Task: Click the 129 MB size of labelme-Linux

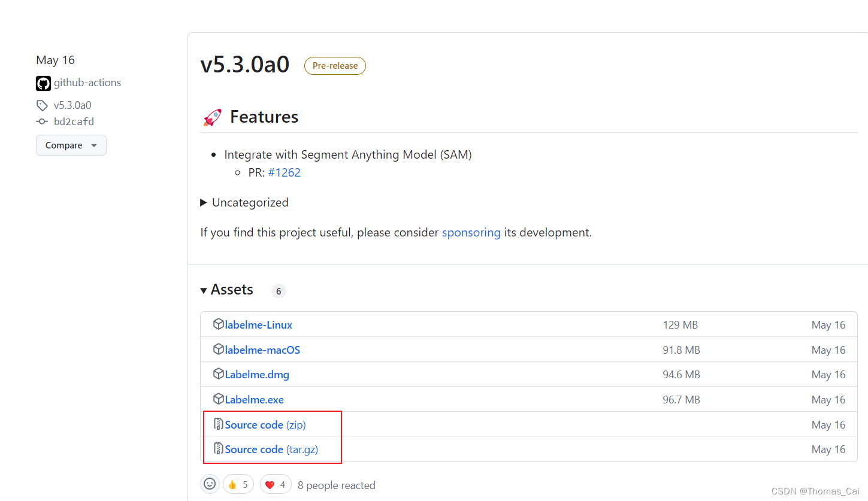Action: point(681,325)
